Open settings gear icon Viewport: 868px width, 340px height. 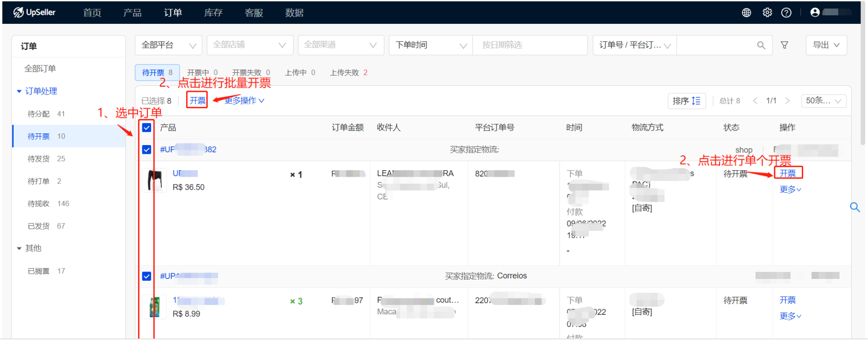(x=767, y=13)
